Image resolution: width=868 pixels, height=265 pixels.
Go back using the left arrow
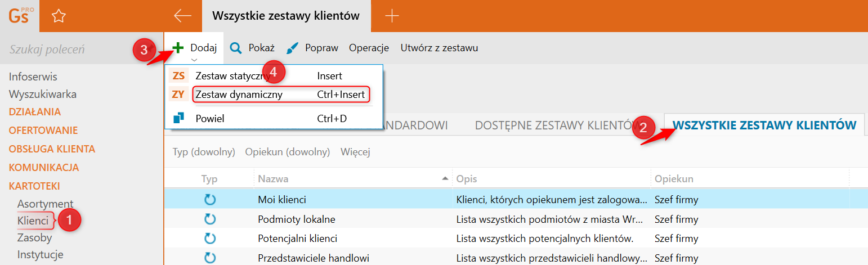[x=182, y=16]
